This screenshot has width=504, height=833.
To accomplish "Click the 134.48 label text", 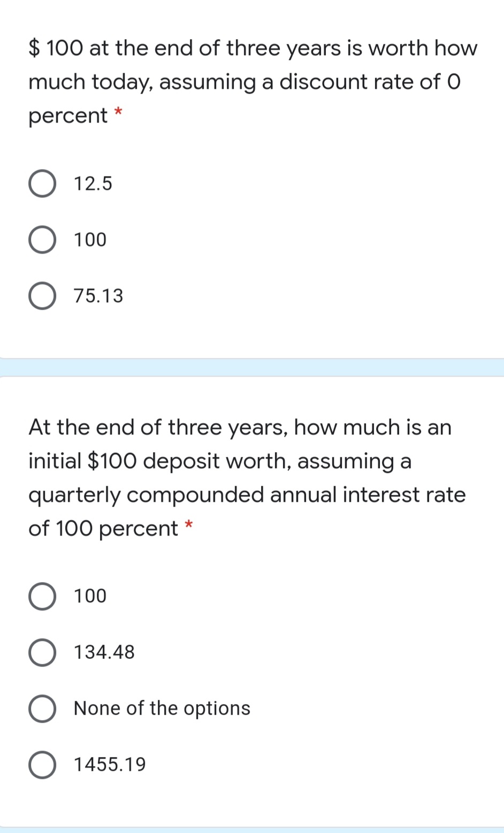I will pos(103,652).
